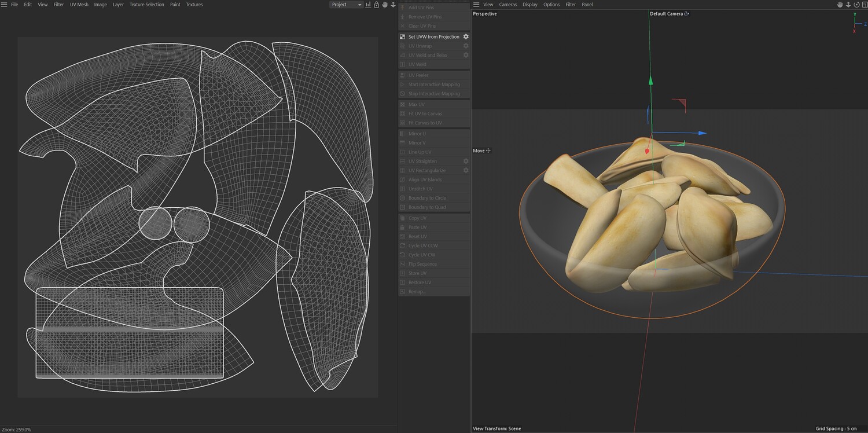Image resolution: width=868 pixels, height=433 pixels.
Task: Select the UV Peeler tool
Action: tap(434, 75)
